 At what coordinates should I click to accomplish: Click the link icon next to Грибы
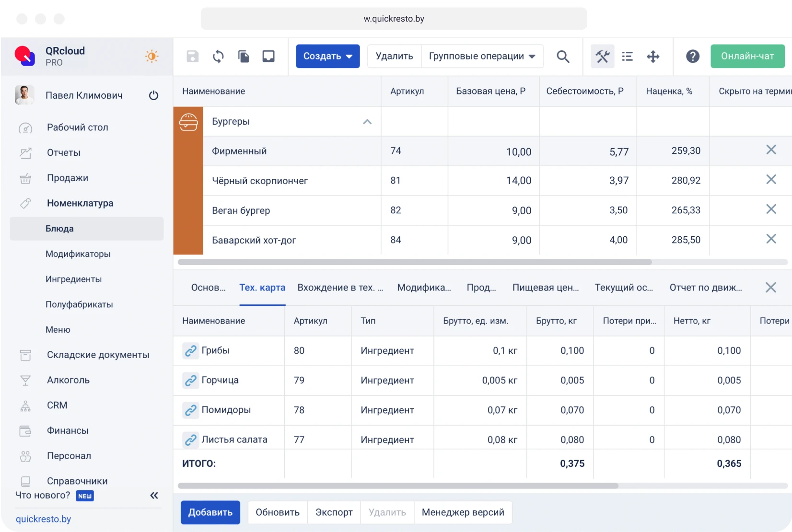pos(191,351)
